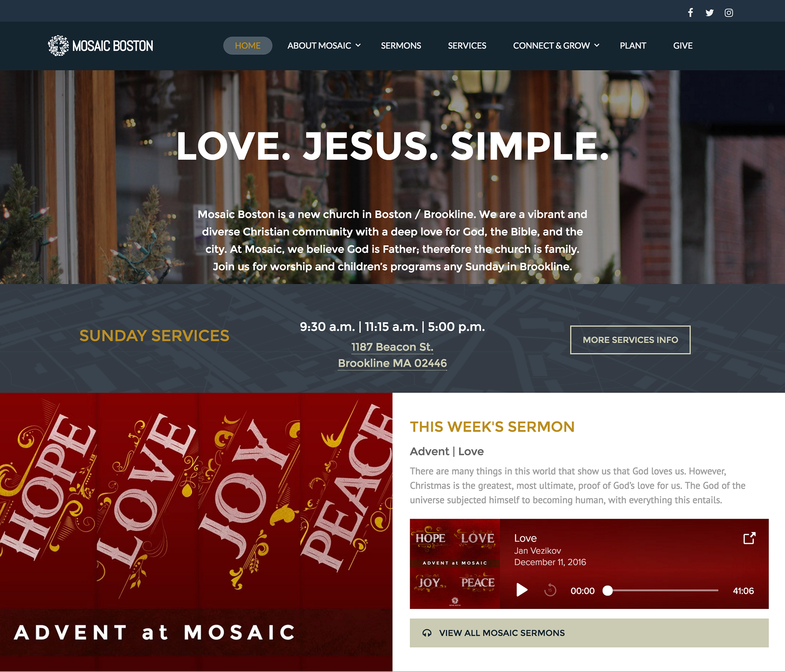Select the Home nav button

pos(248,45)
